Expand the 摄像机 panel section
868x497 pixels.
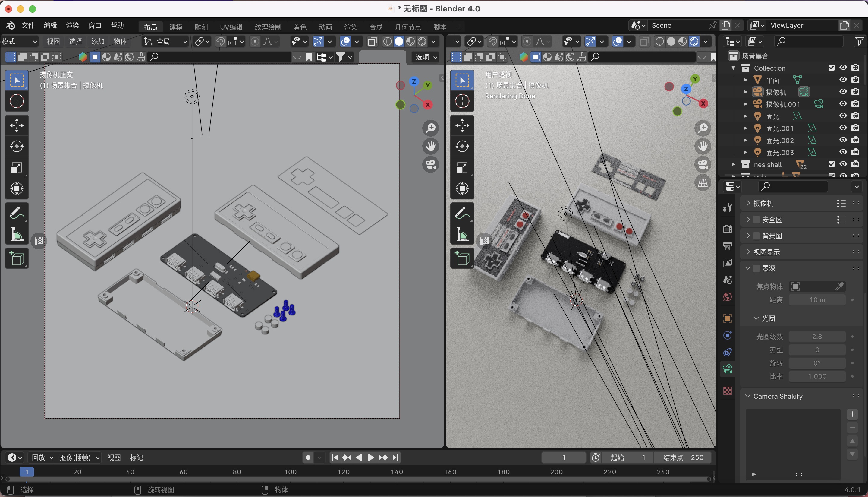click(x=748, y=204)
